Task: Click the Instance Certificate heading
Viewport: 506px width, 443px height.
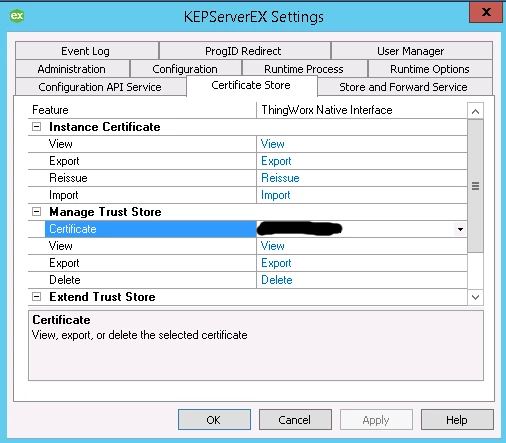Action: click(x=105, y=127)
